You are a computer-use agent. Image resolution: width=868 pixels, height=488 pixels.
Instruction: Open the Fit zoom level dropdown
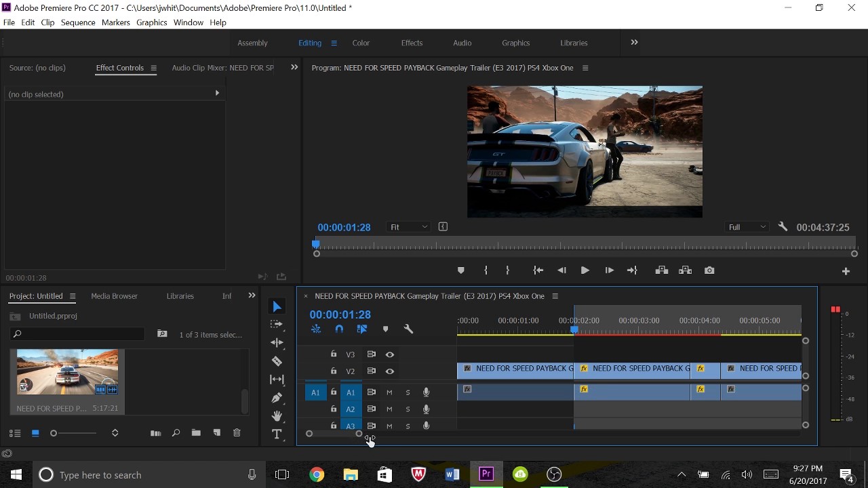409,227
